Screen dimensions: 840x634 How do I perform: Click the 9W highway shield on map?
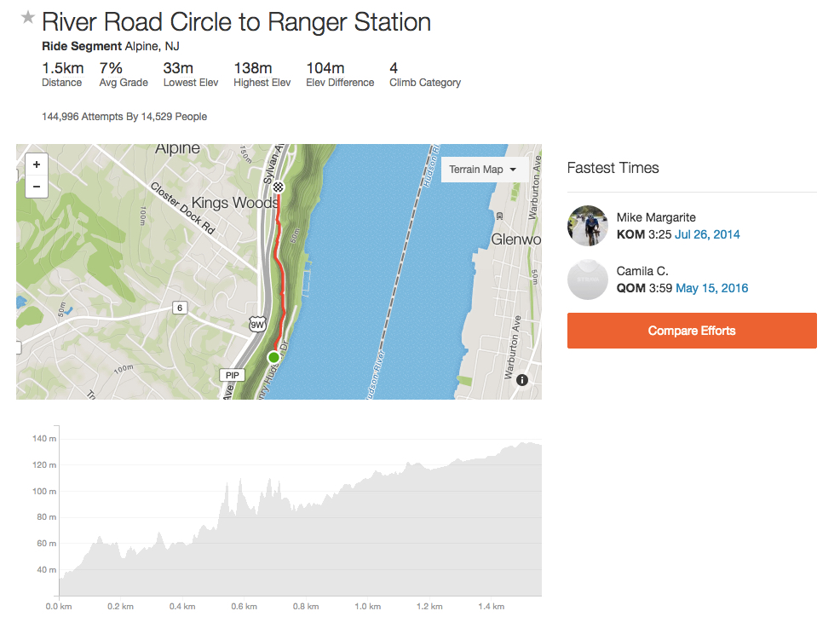coord(256,324)
